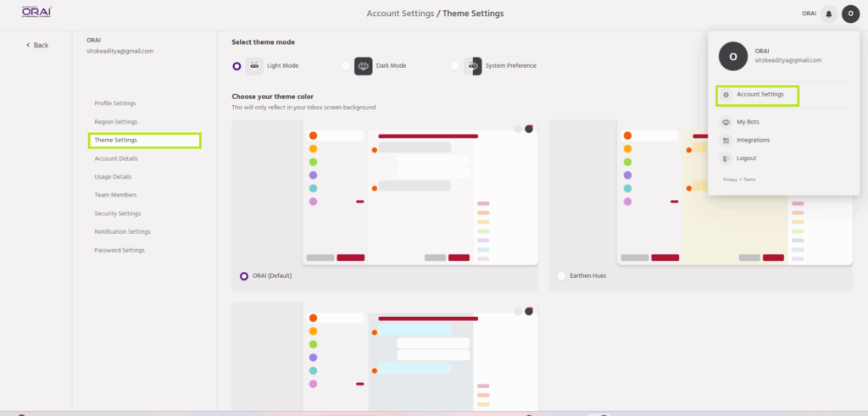Screen dimensions: 868x416
Task: Click the gear icon beside Account Settings
Action: click(726, 95)
